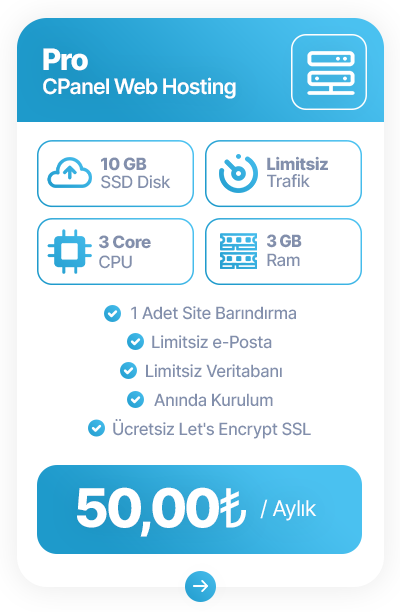Click the Limitsiz Veritabanı feature text
Viewport: 400px width, 612px height.
pos(214,371)
